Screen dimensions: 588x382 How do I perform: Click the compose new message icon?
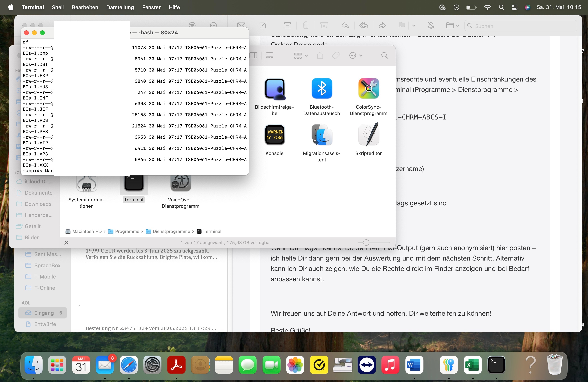tap(263, 25)
